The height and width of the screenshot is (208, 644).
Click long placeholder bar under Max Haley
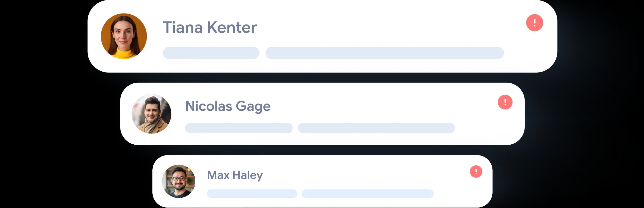[x=368, y=194]
